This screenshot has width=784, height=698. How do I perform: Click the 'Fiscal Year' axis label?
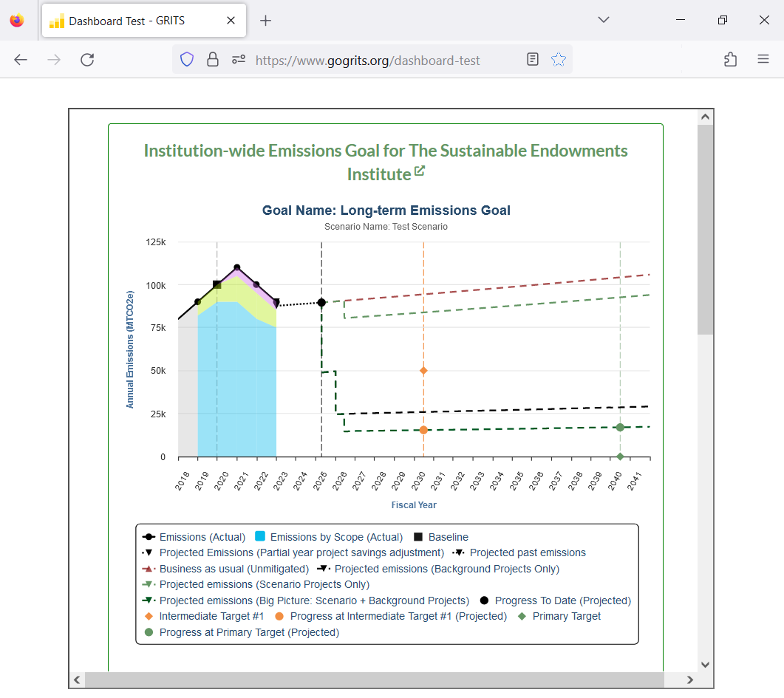click(x=414, y=504)
